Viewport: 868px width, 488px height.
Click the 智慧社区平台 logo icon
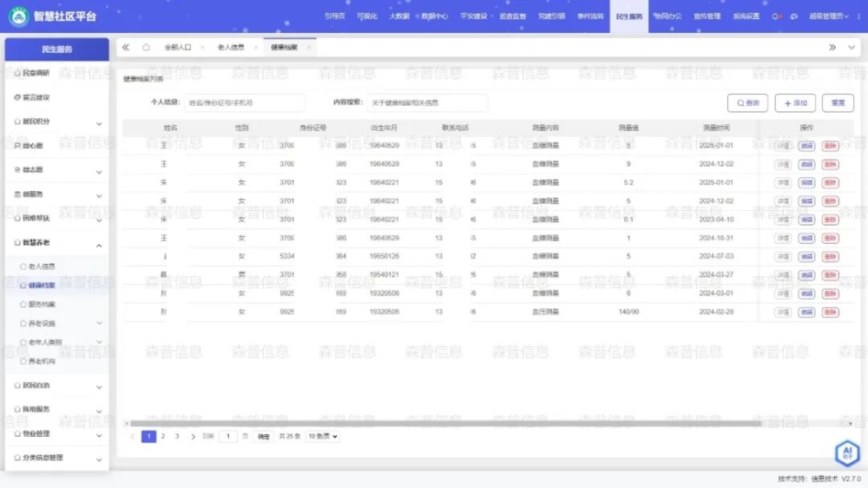click(x=18, y=16)
